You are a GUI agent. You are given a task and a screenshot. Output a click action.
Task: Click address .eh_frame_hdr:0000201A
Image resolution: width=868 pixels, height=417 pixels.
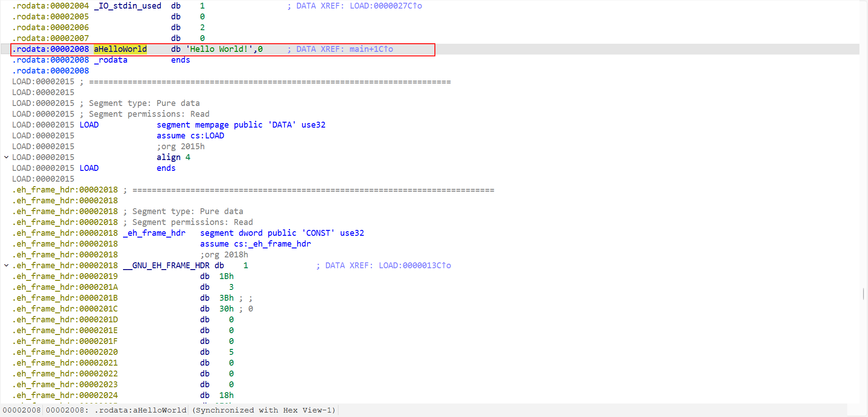[65, 287]
